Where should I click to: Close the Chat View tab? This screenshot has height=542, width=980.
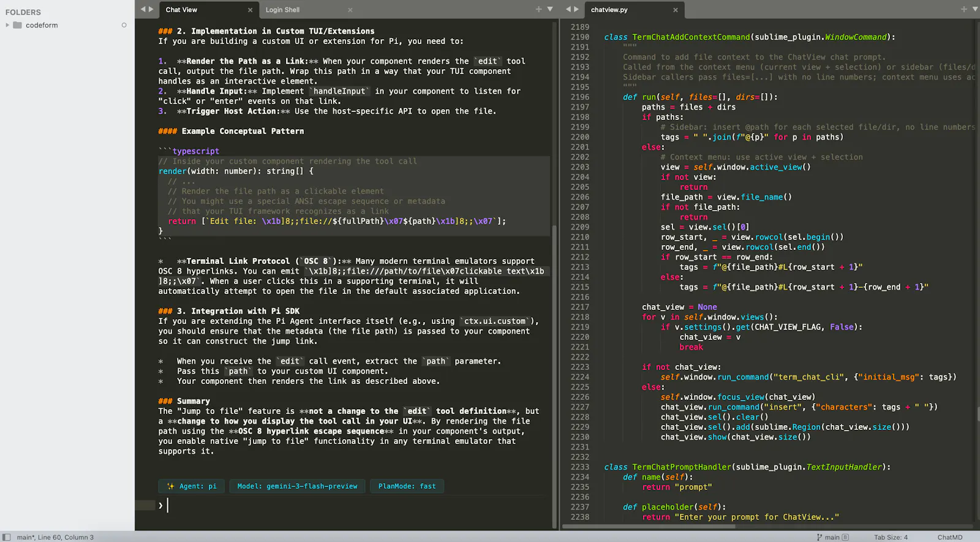pos(250,10)
